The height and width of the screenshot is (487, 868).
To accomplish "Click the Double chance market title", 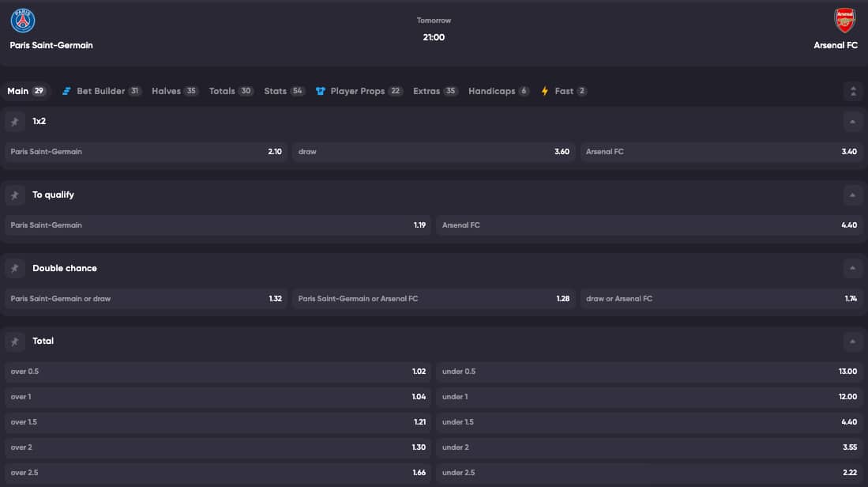I will click(65, 268).
